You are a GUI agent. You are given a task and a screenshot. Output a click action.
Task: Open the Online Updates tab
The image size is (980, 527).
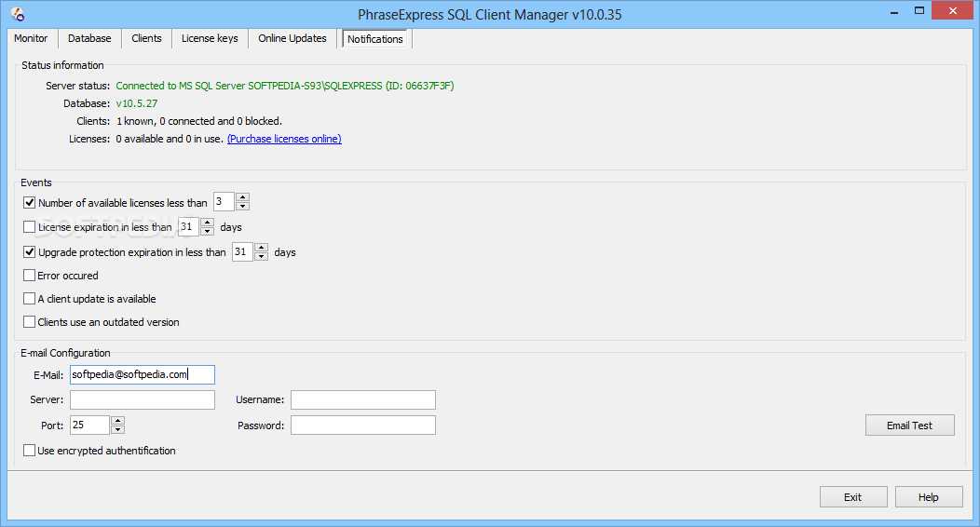(293, 38)
